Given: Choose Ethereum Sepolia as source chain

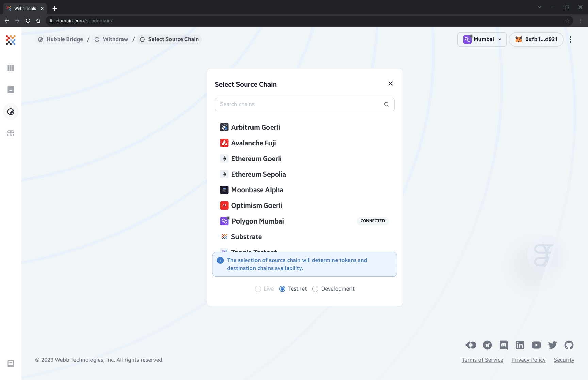Looking at the screenshot, I should point(305,174).
